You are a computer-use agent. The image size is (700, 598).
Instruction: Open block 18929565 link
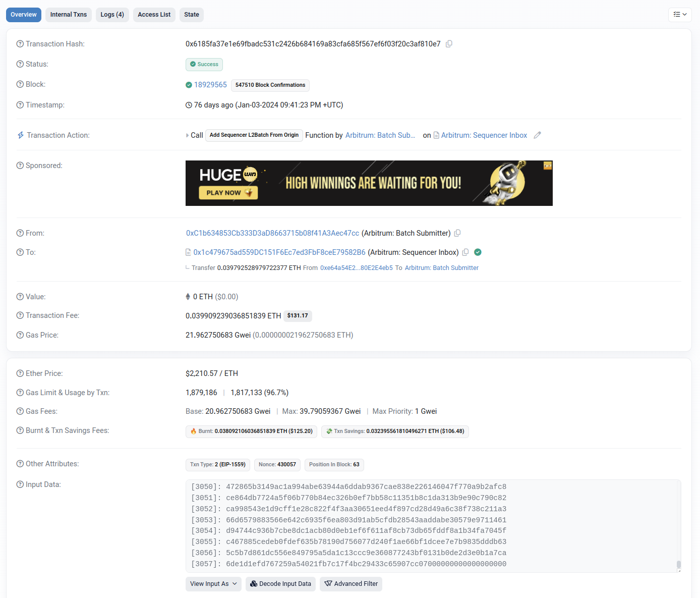210,85
